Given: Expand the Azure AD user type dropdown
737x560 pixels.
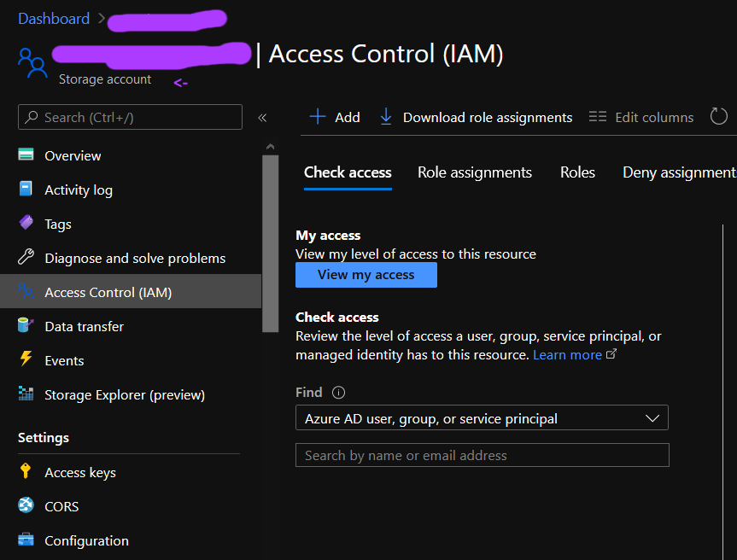Looking at the screenshot, I should [x=482, y=417].
